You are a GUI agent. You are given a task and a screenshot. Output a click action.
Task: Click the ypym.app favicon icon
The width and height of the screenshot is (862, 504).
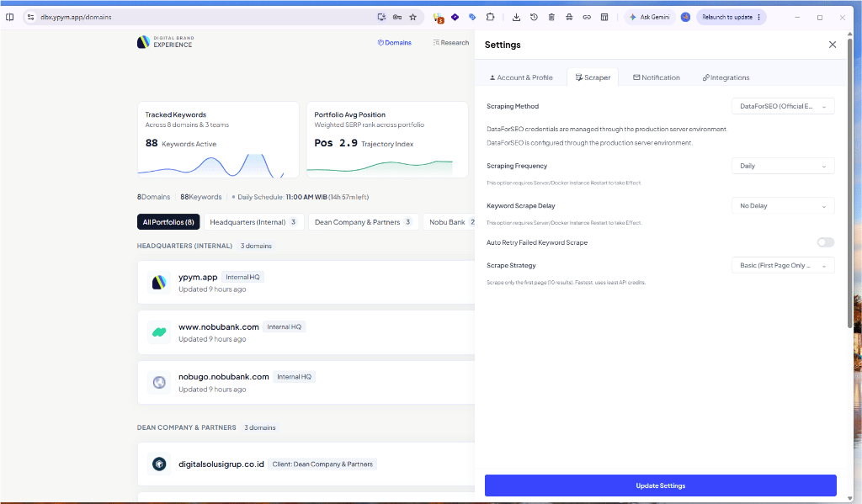pos(159,283)
